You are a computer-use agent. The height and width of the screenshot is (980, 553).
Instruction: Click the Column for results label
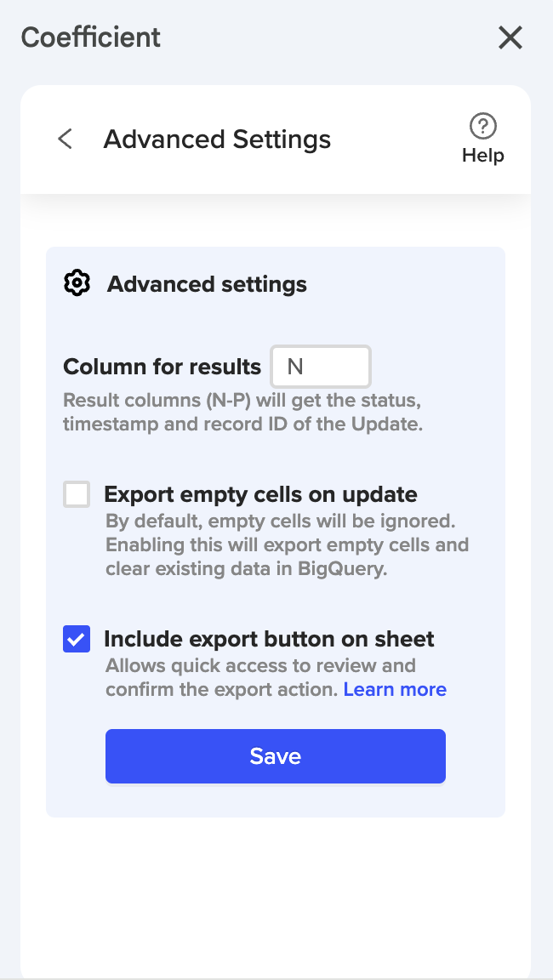(x=162, y=367)
